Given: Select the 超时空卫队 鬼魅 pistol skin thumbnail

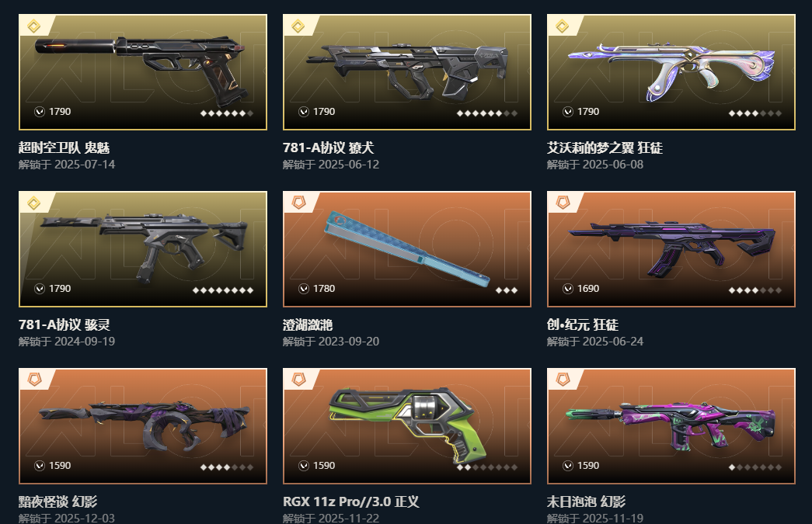Looking at the screenshot, I should pyautogui.click(x=142, y=68).
